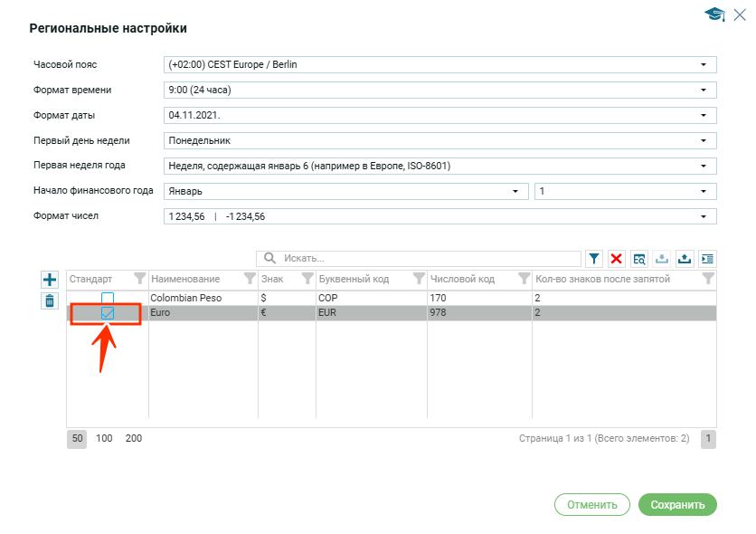756x534 pixels.
Task: Click the export upload toolbar icon
Action: point(685,259)
